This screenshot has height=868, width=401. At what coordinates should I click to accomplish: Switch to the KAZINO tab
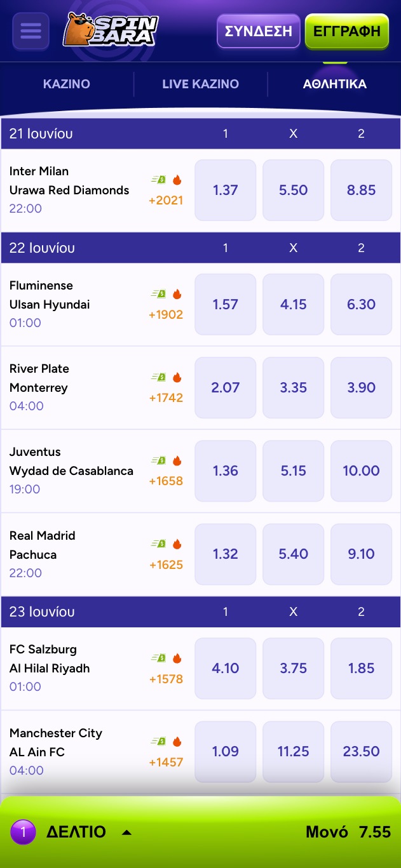tap(66, 84)
